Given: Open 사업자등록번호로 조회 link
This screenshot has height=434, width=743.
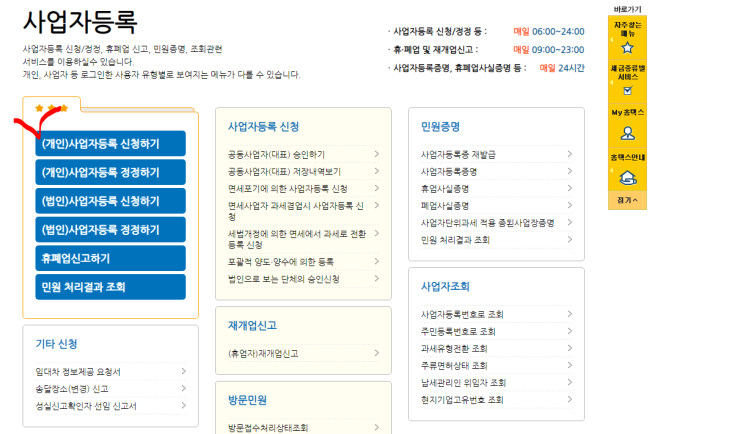Looking at the screenshot, I should tap(462, 314).
